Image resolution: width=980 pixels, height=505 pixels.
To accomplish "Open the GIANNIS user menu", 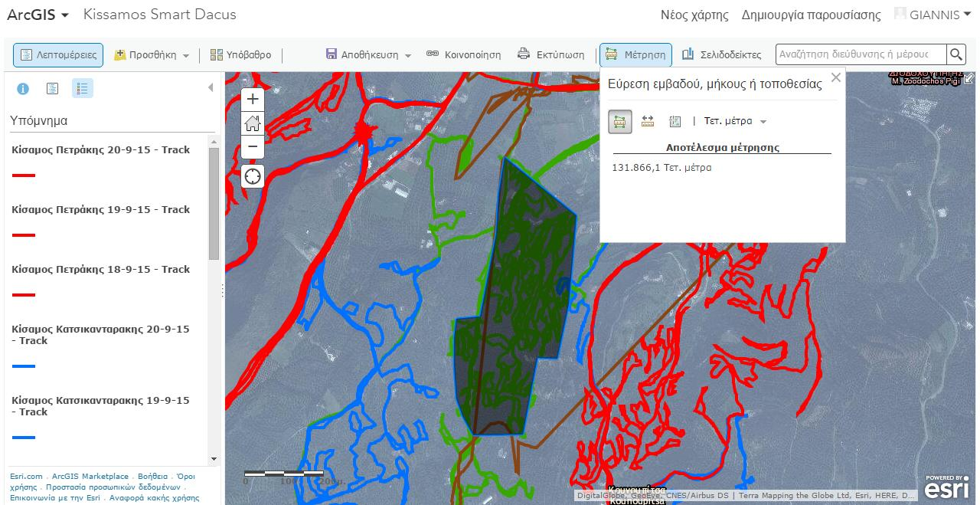I will (933, 15).
